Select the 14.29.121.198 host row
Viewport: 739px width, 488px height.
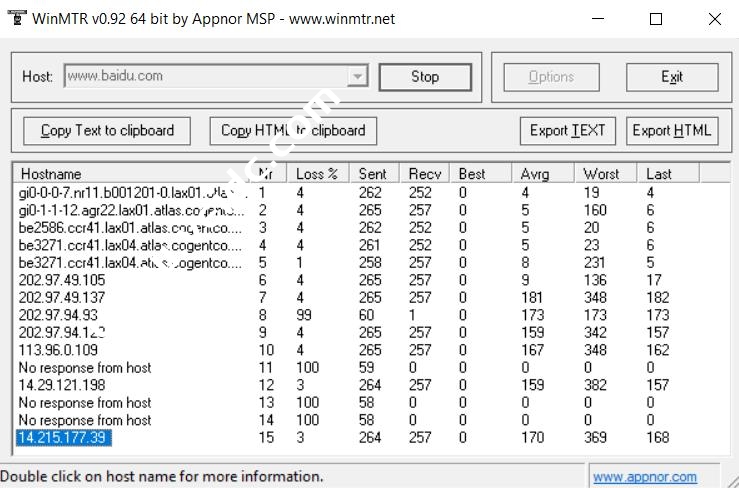(62, 385)
